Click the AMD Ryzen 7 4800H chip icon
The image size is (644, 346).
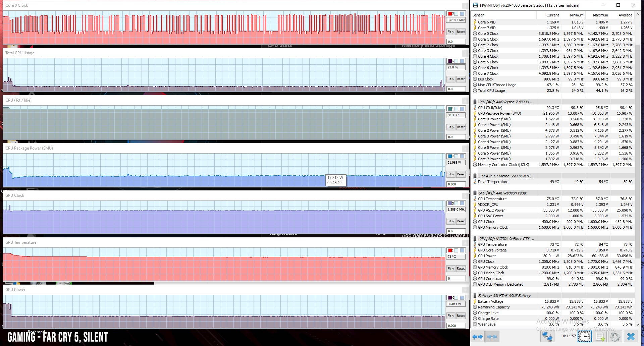point(475,102)
